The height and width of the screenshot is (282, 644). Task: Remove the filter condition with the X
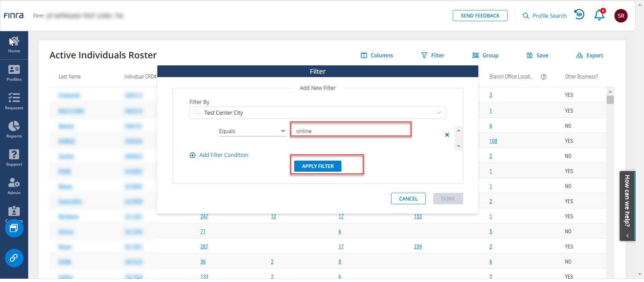coord(447,135)
